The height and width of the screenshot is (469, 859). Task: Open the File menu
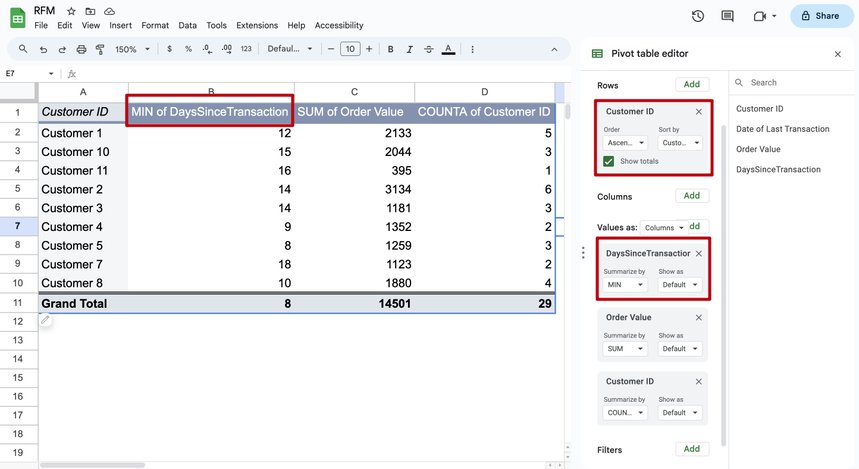click(41, 25)
